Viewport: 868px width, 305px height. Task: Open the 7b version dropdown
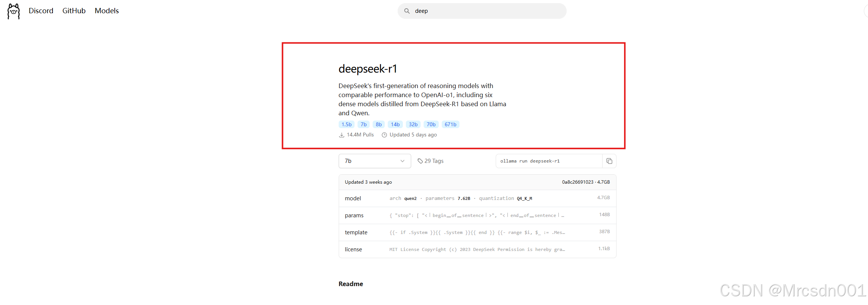tap(375, 161)
